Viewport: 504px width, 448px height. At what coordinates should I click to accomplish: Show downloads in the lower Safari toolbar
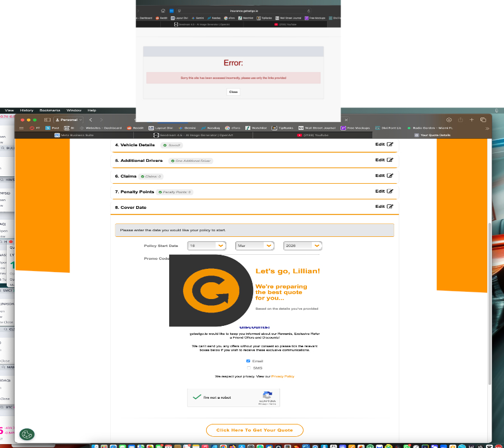click(449, 120)
